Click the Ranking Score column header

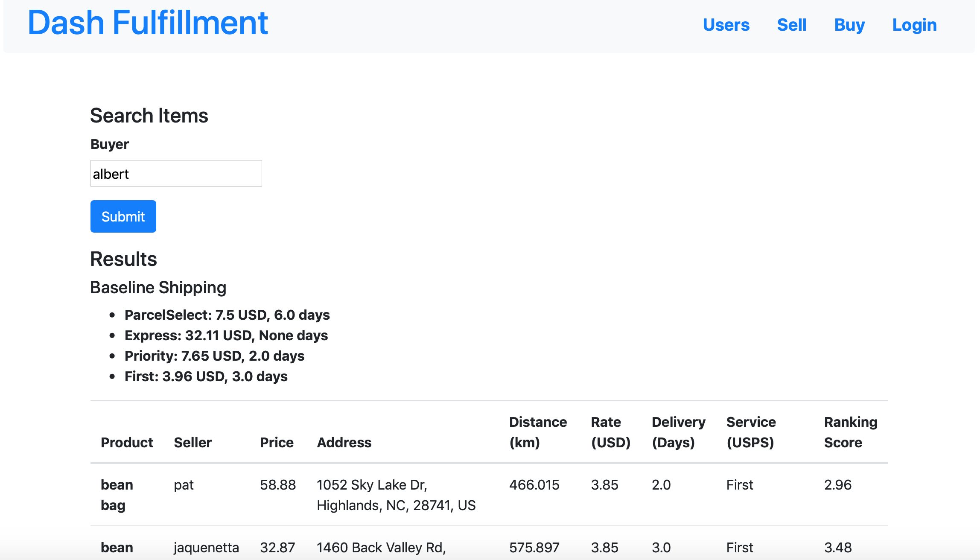850,432
